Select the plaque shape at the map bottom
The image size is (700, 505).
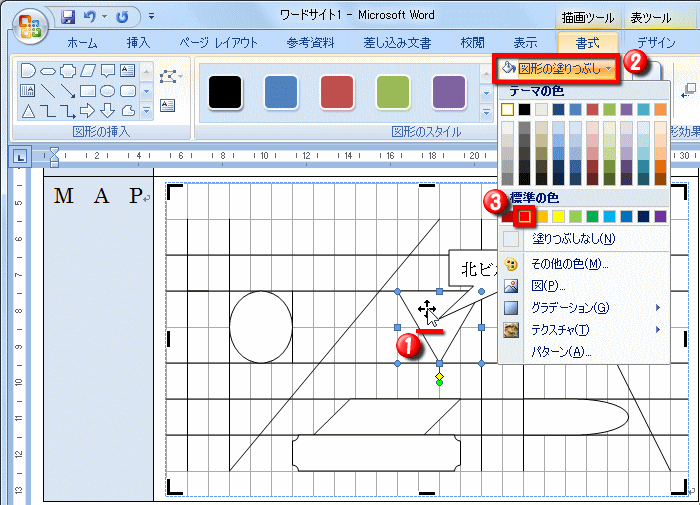point(376,453)
